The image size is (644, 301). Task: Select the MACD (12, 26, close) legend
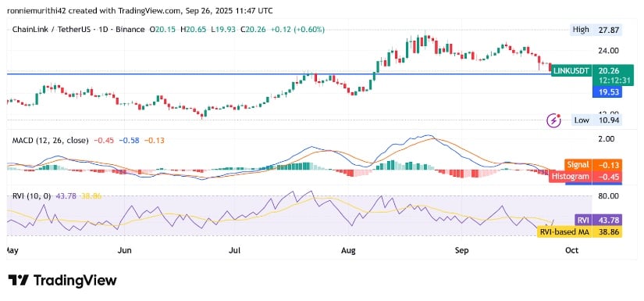pos(50,140)
